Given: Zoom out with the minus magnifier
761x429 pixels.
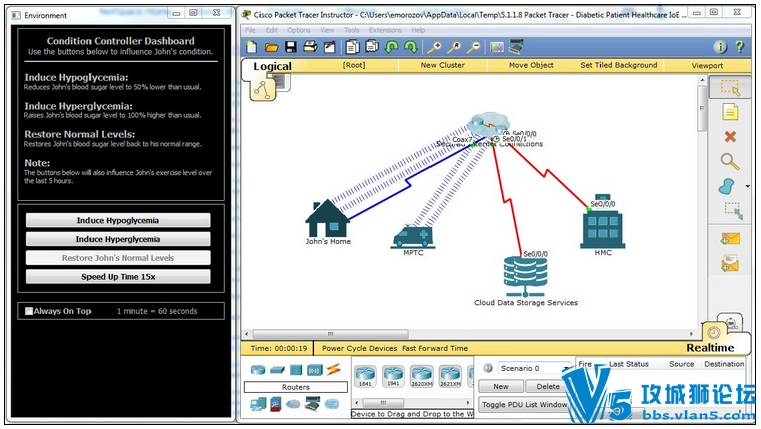Looking at the screenshot, I should click(x=473, y=47).
